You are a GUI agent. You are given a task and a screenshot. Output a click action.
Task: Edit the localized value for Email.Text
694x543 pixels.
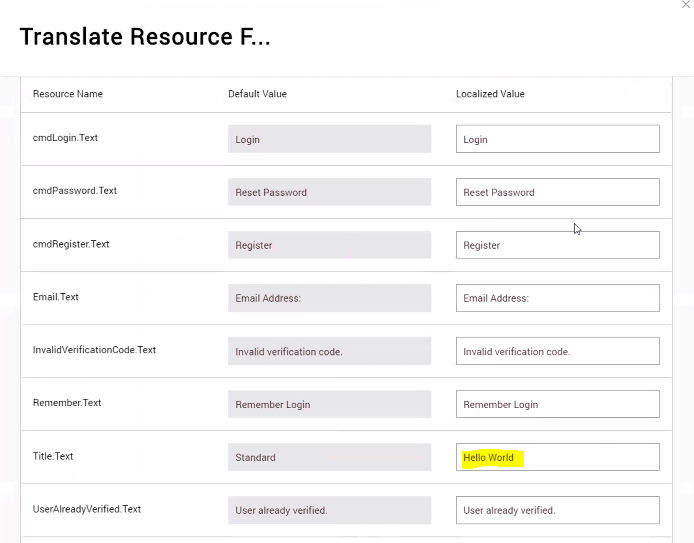558,298
